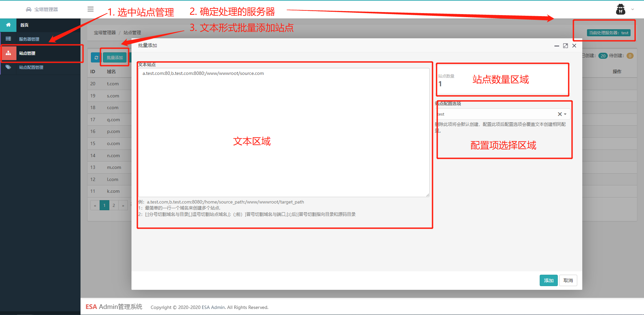Click the 取消 button
This screenshot has height=315, width=644.
[568, 280]
